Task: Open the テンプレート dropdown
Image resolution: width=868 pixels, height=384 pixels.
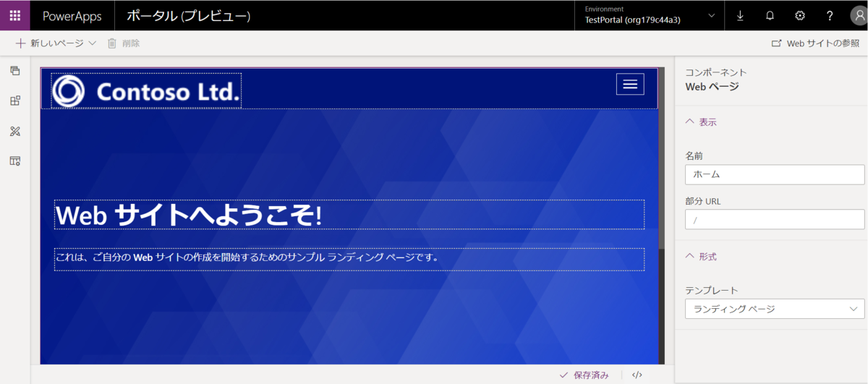Action: (775, 309)
